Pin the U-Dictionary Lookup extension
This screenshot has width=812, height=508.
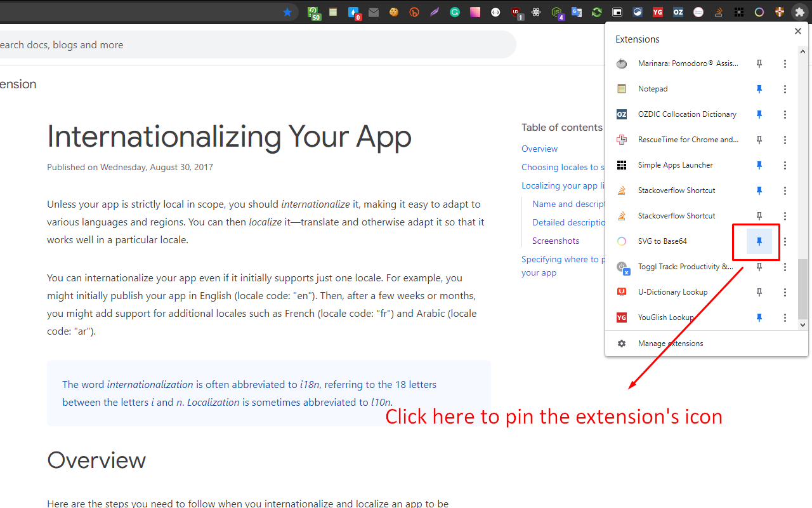(x=759, y=292)
